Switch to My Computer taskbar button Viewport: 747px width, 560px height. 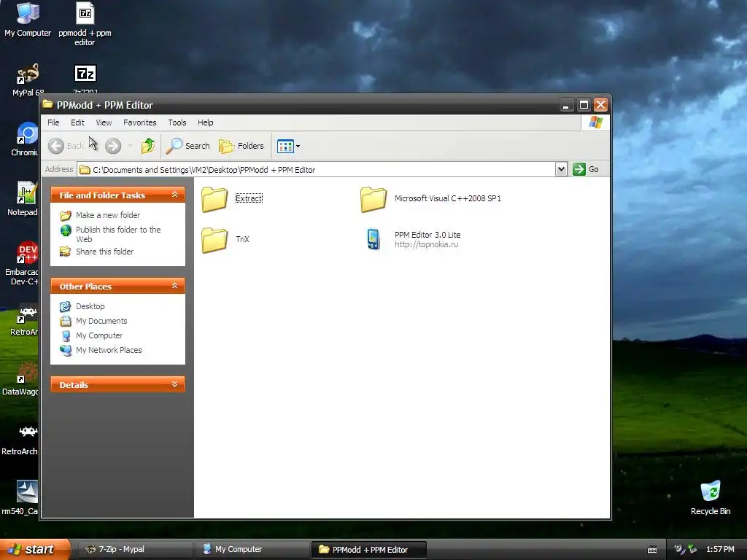252,549
